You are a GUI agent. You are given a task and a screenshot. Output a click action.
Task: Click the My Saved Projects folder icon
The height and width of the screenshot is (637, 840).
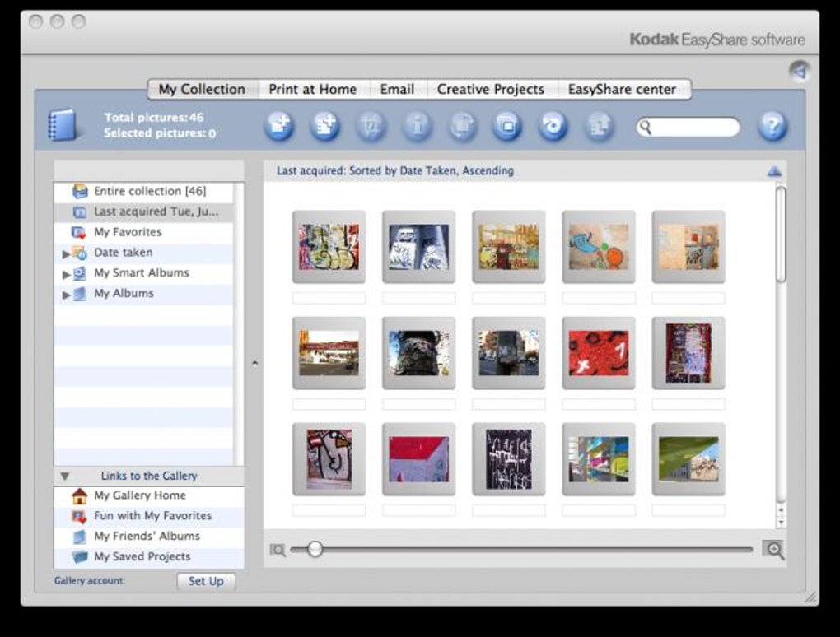79,556
